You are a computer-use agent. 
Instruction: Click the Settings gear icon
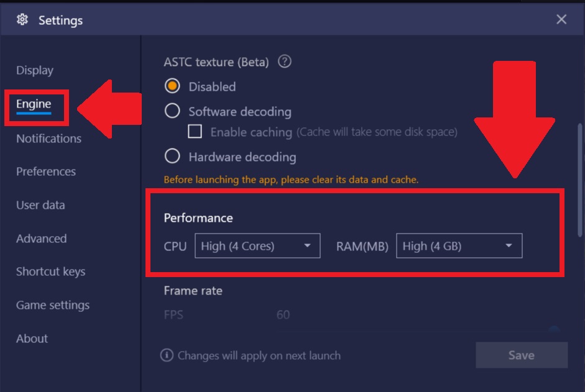(x=22, y=19)
